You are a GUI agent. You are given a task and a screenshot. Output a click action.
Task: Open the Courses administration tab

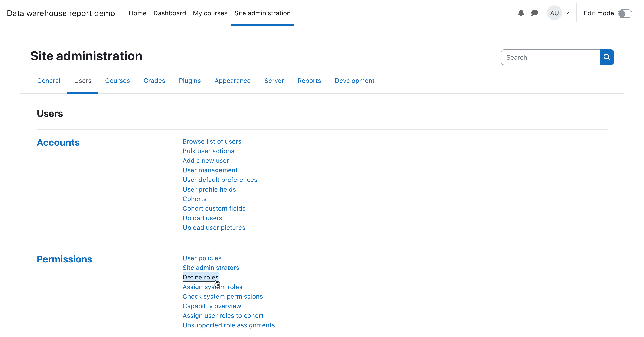pos(117,81)
